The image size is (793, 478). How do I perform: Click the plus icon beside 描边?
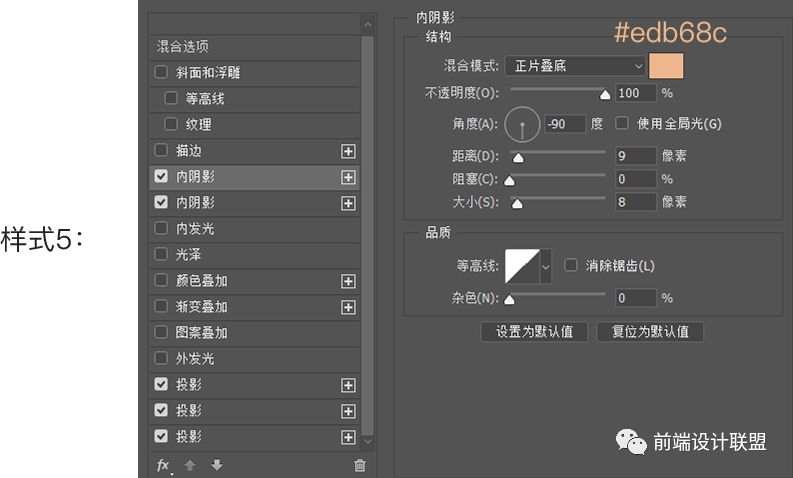(x=348, y=151)
